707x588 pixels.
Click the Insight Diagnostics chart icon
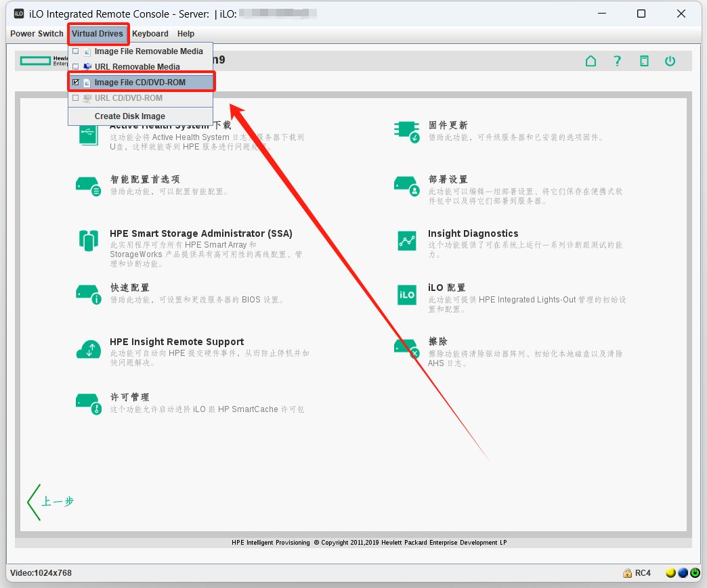point(406,240)
